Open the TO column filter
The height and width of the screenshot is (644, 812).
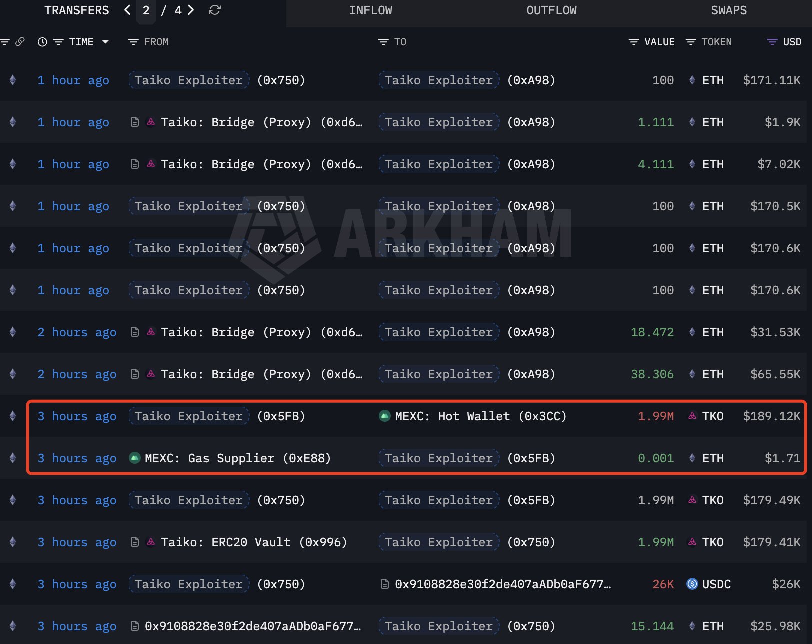(x=383, y=42)
